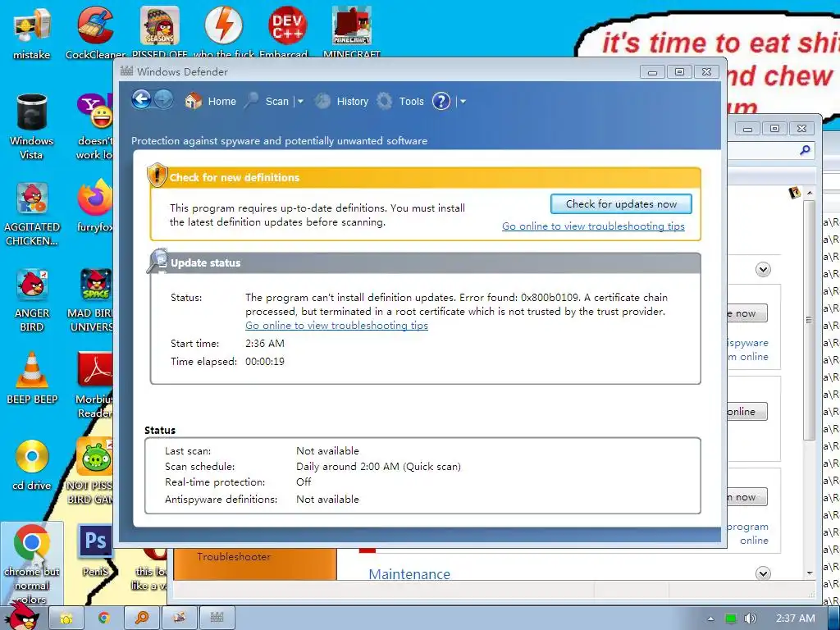Open the Home page in Windows Defender
The image size is (840, 630).
[x=210, y=101]
